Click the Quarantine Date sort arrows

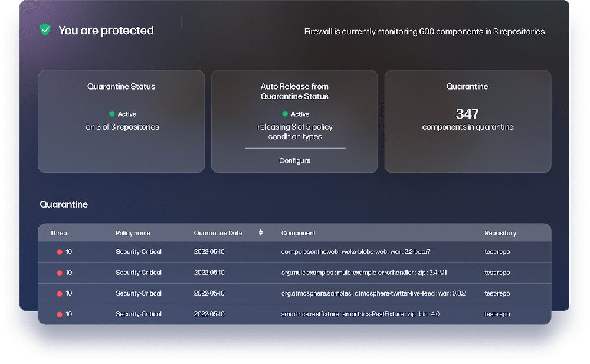pos(261,233)
